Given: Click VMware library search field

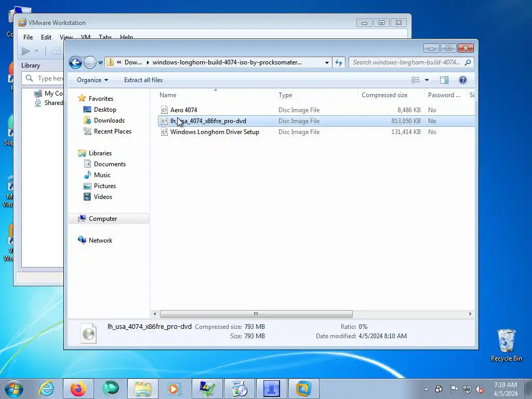Looking at the screenshot, I should [43, 78].
